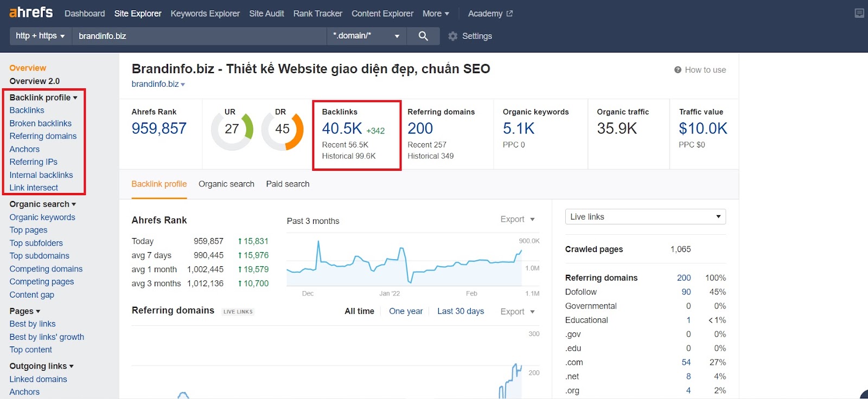The image size is (868, 399).
Task: Open Academy external link
Action: (490, 14)
